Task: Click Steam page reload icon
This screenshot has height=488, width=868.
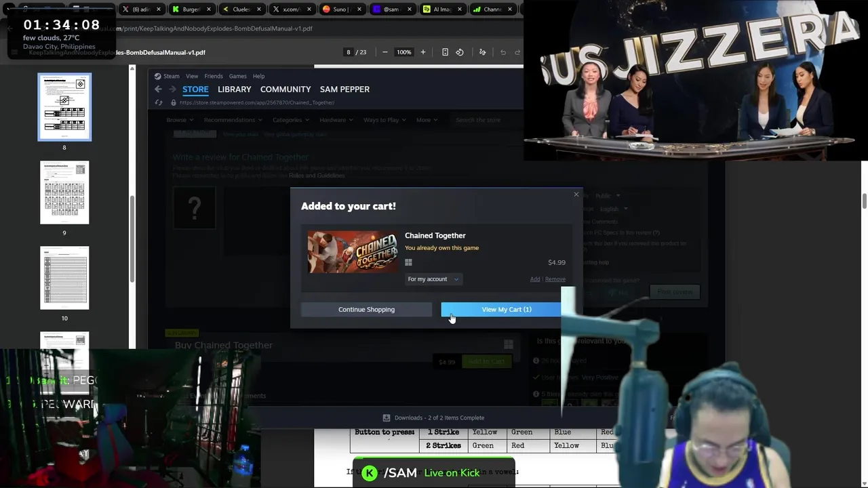Action: pyautogui.click(x=159, y=102)
